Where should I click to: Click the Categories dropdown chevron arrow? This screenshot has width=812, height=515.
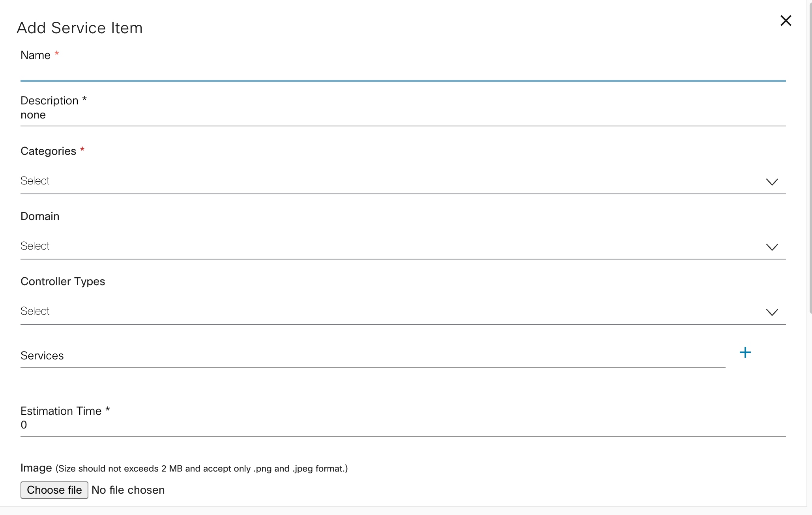[772, 182]
